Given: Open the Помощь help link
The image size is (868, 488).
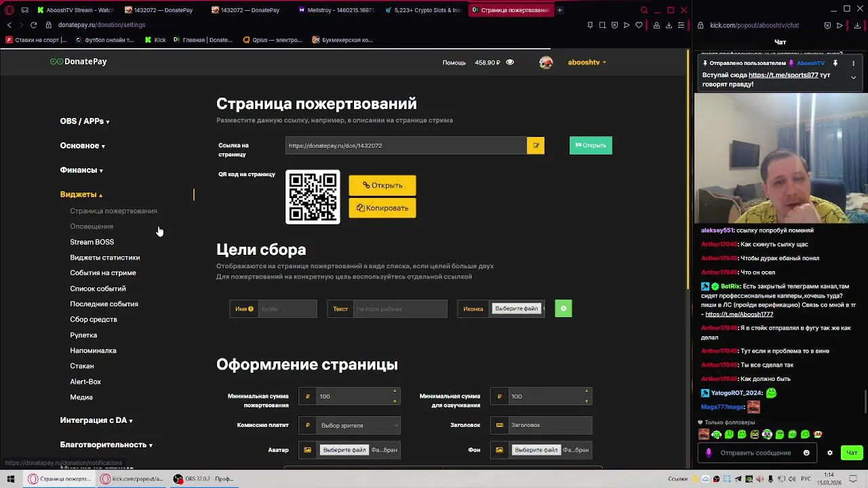Looking at the screenshot, I should [x=454, y=62].
